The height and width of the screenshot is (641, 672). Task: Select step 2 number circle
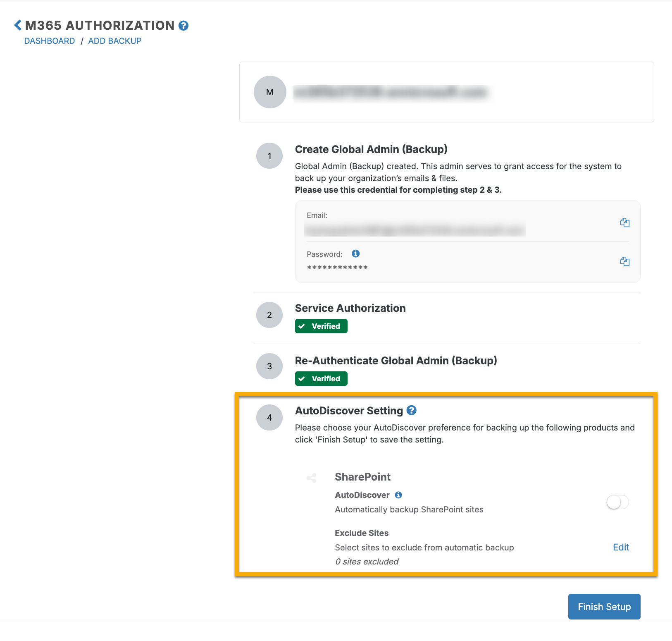click(x=269, y=315)
